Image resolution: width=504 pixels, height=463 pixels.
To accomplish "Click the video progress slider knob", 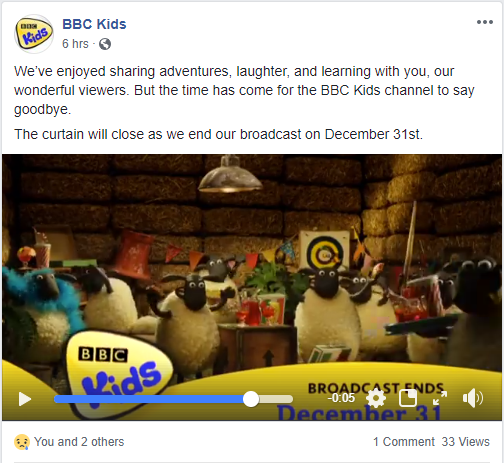I will pos(251,399).
